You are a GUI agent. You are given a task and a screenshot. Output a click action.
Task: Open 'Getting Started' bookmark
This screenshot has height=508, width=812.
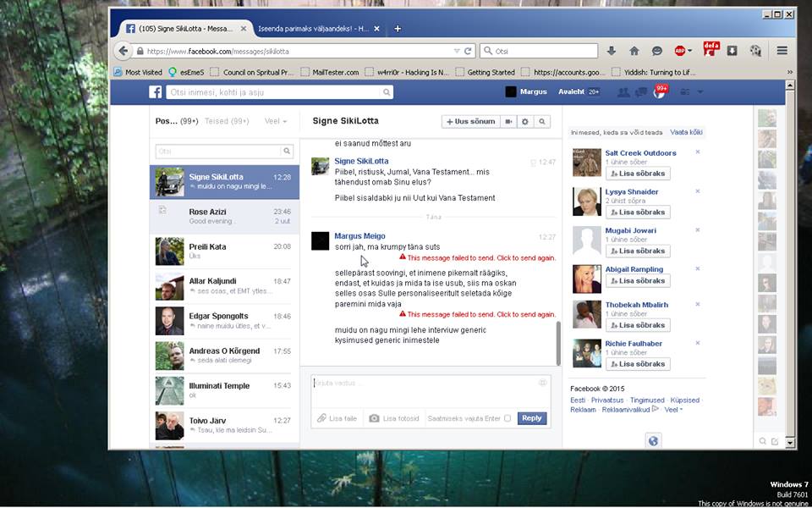pyautogui.click(x=486, y=72)
